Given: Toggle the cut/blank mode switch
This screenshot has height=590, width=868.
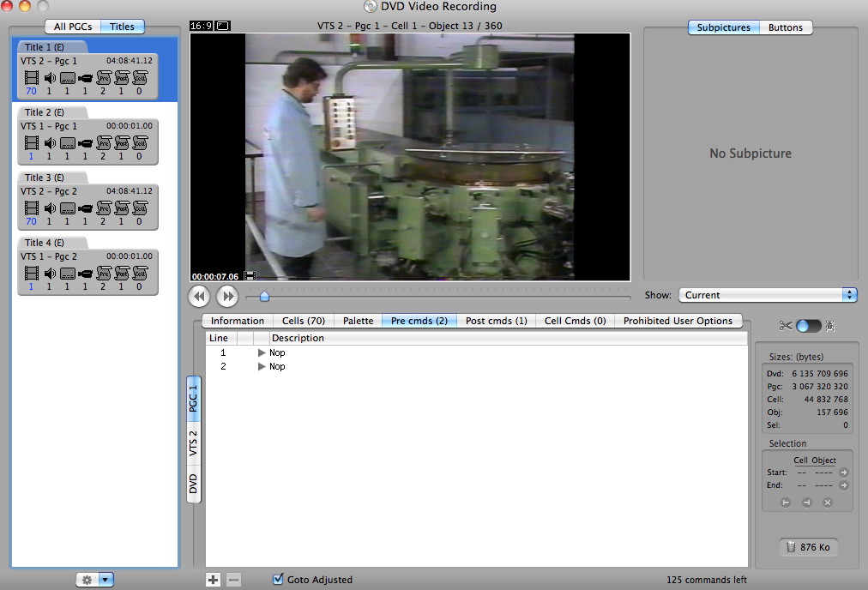Looking at the screenshot, I should tap(808, 326).
